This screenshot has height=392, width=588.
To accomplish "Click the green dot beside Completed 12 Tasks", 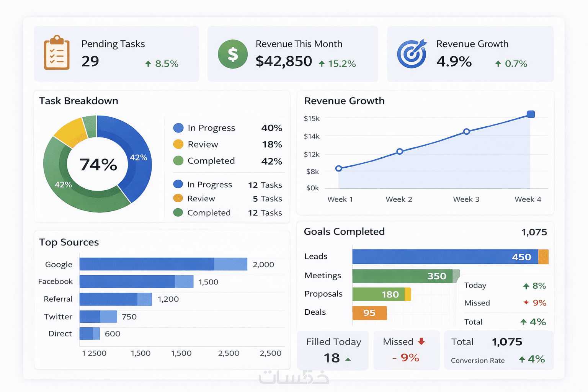I will click(x=178, y=212).
